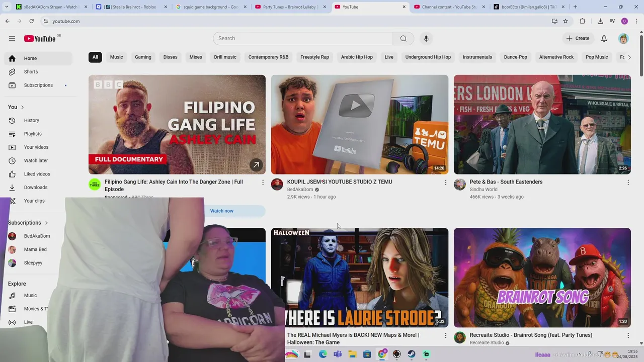Open Liked videos in sidebar
The image size is (644, 362).
pos(38,174)
